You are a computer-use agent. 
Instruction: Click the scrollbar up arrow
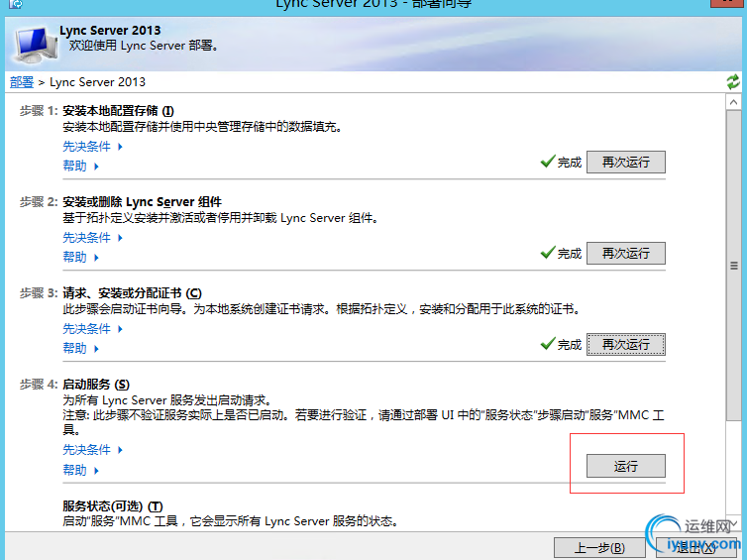[733, 102]
